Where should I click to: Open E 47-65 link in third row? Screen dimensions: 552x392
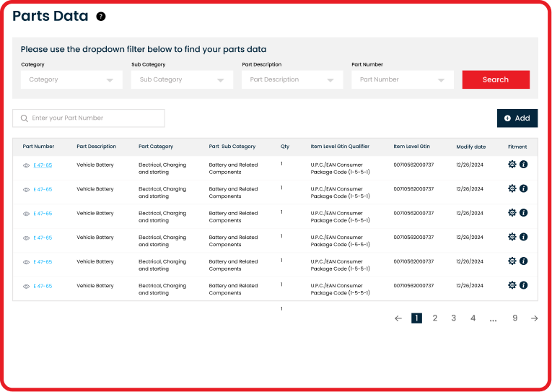click(x=43, y=214)
